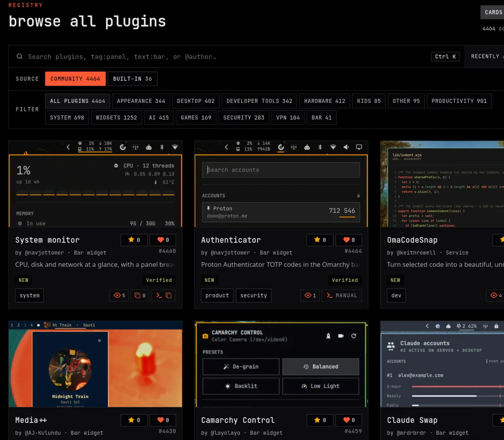
Task: Star the Media++ plugin
Action: click(x=135, y=420)
